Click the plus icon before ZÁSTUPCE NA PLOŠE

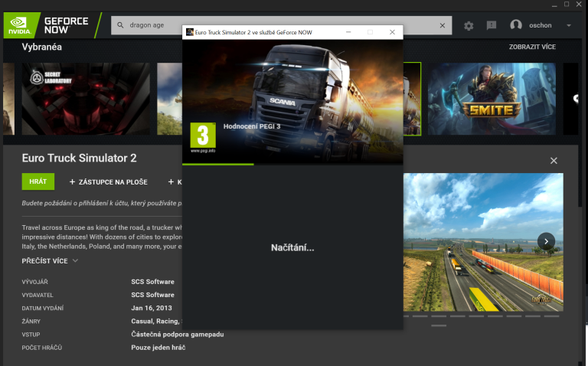[73, 182]
